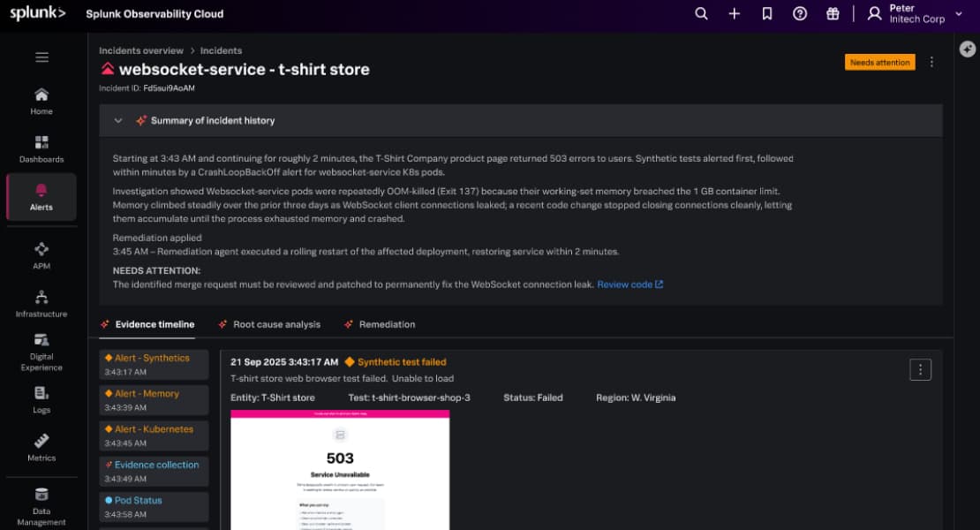The width and height of the screenshot is (980, 530).
Task: Open Dashboards from the sidebar
Action: point(41,148)
